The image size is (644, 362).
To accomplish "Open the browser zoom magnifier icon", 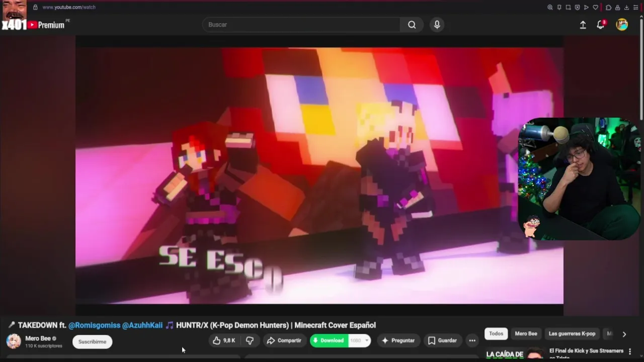I will [550, 7].
